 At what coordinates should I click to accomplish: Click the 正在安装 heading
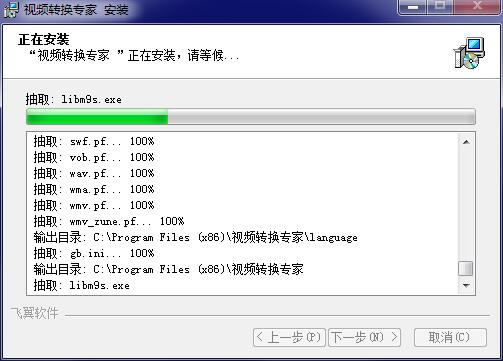click(x=44, y=39)
